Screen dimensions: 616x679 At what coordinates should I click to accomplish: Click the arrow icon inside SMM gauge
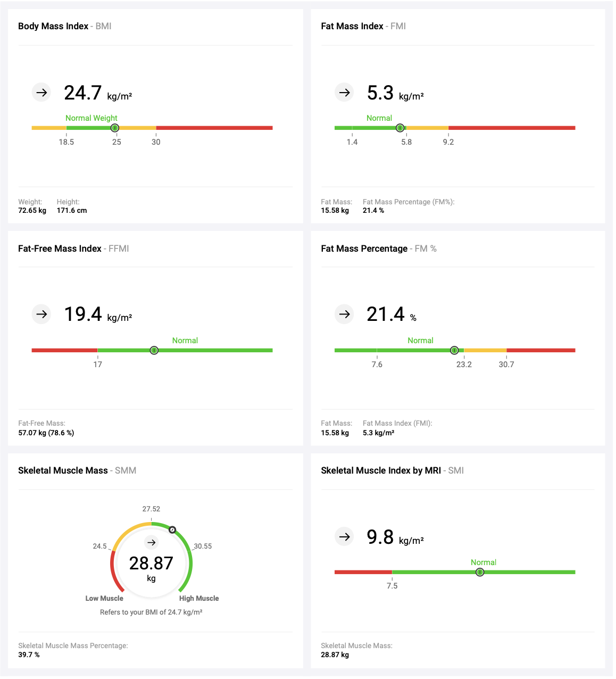(x=152, y=542)
